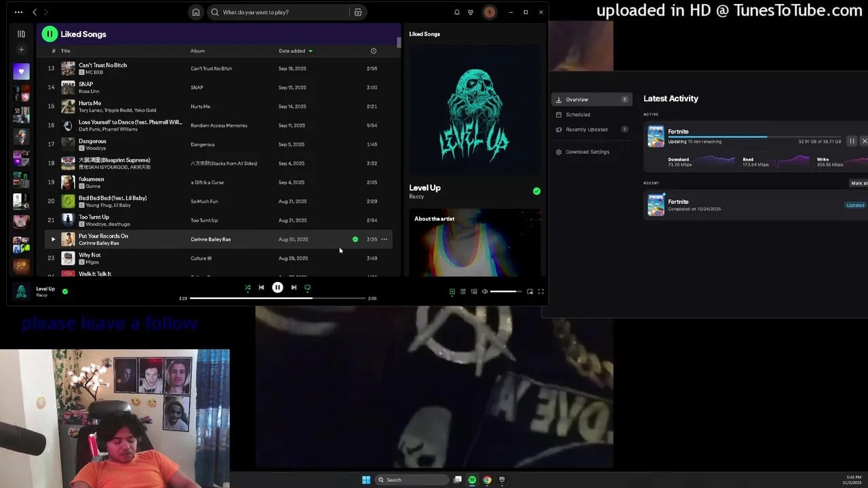Viewport: 868px width, 488px height.
Task: Open the Spotify profile avatar menu
Action: (489, 12)
